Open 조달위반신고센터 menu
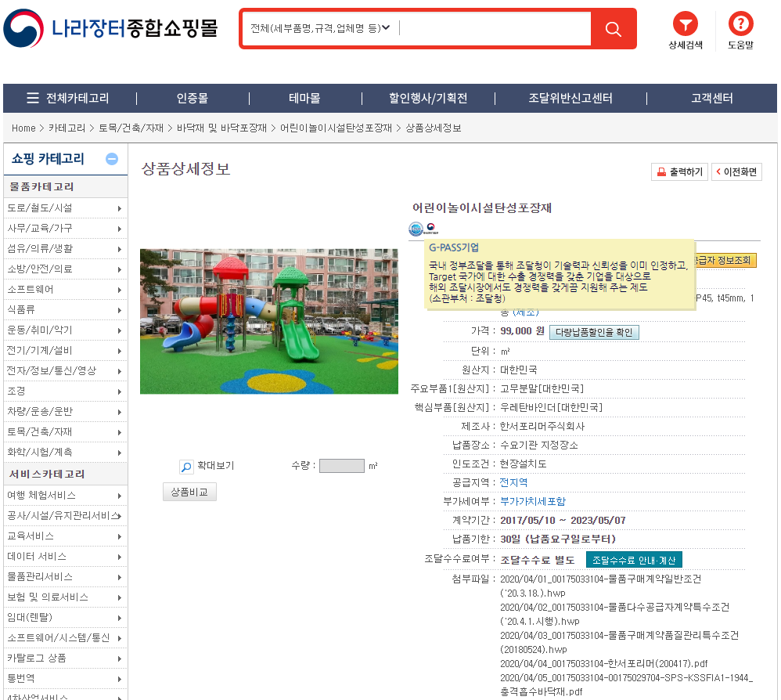 pyautogui.click(x=570, y=98)
